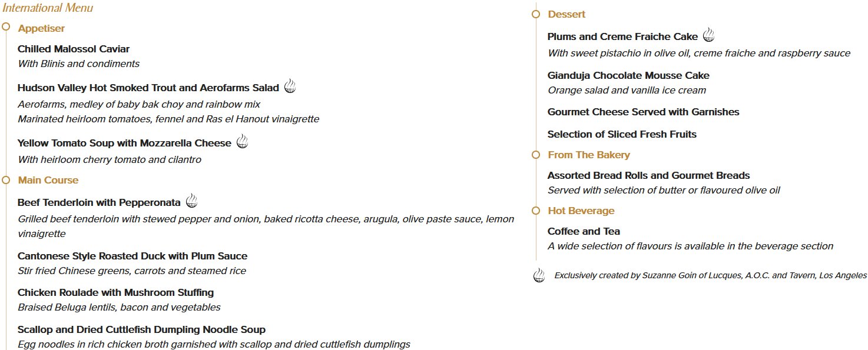The height and width of the screenshot is (350, 868).
Task: Click the circle marker beside Main Course
Action: (x=6, y=179)
